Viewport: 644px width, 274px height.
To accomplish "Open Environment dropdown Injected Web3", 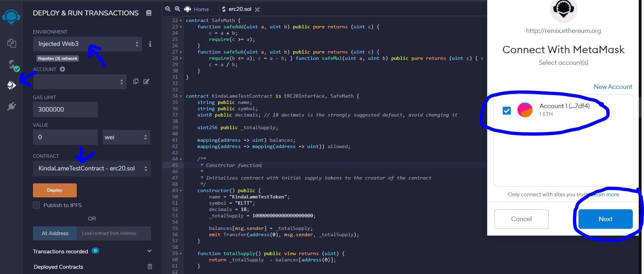I will coord(88,44).
